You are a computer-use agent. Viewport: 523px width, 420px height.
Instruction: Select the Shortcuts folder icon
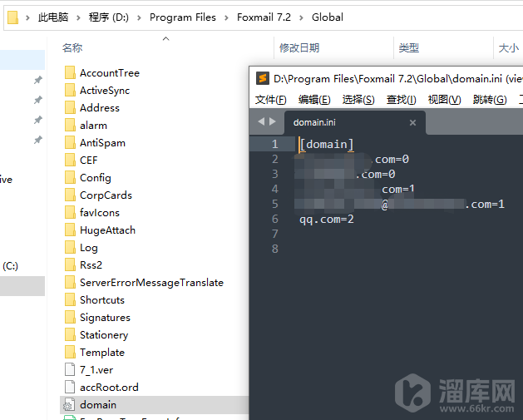tap(70, 299)
